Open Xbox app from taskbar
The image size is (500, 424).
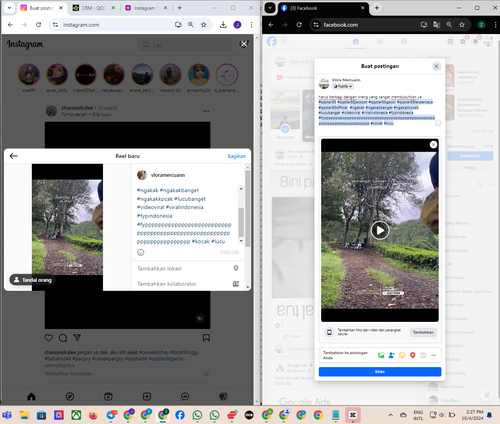click(76, 415)
